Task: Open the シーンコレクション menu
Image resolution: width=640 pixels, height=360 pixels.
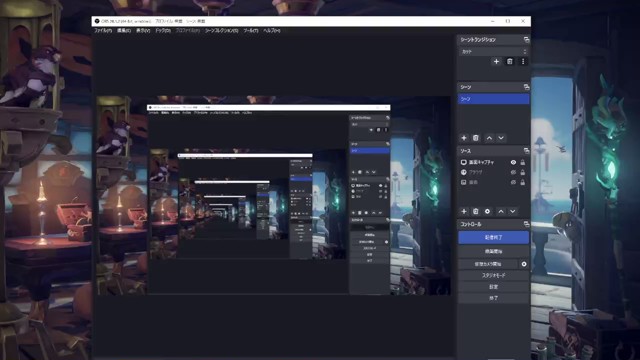Action: point(221,31)
